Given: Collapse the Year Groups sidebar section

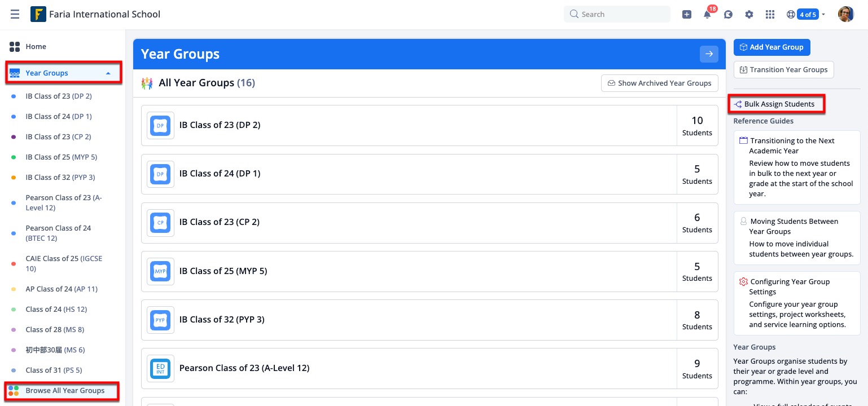Looking at the screenshot, I should pyautogui.click(x=108, y=73).
